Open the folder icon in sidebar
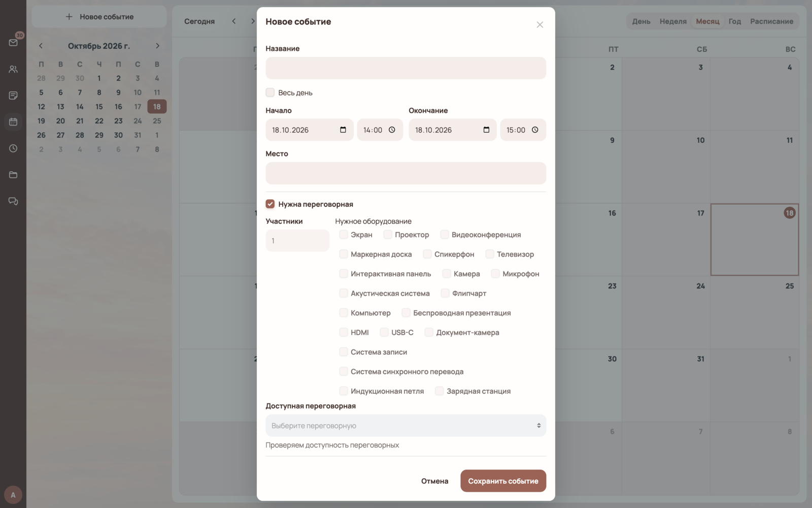This screenshot has height=508, width=812. click(x=13, y=175)
